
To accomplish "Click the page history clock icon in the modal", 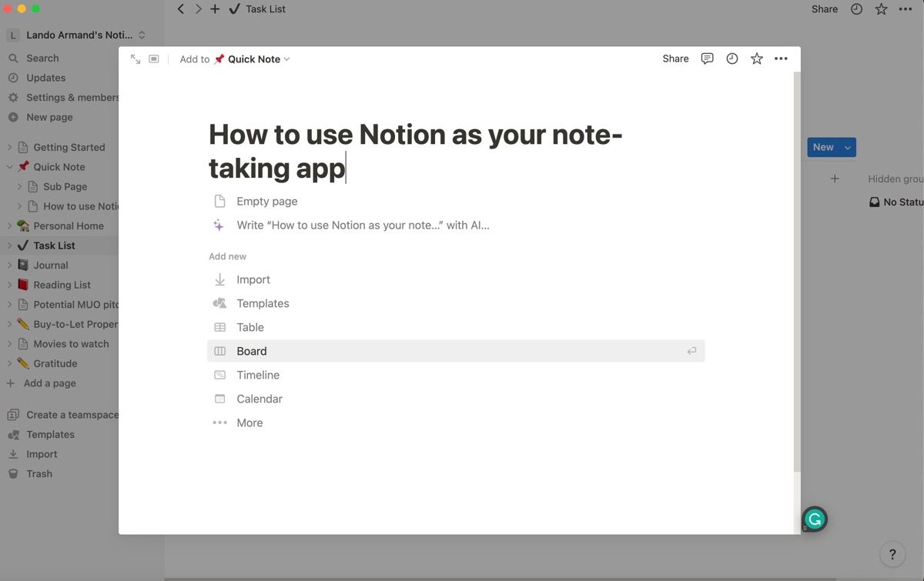I will pos(731,58).
